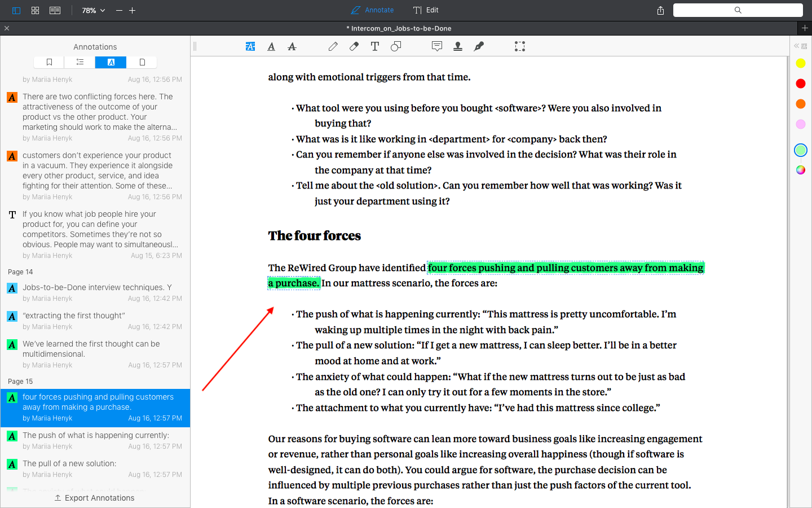Screen dimensions: 812x508
Task: Open the page thumbnails grid view
Action: [x=35, y=10]
